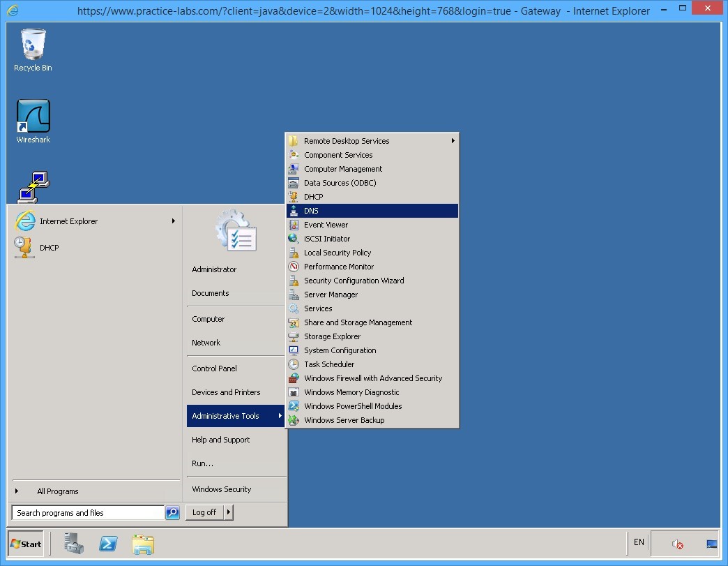Launch Task Scheduler

[x=328, y=364]
